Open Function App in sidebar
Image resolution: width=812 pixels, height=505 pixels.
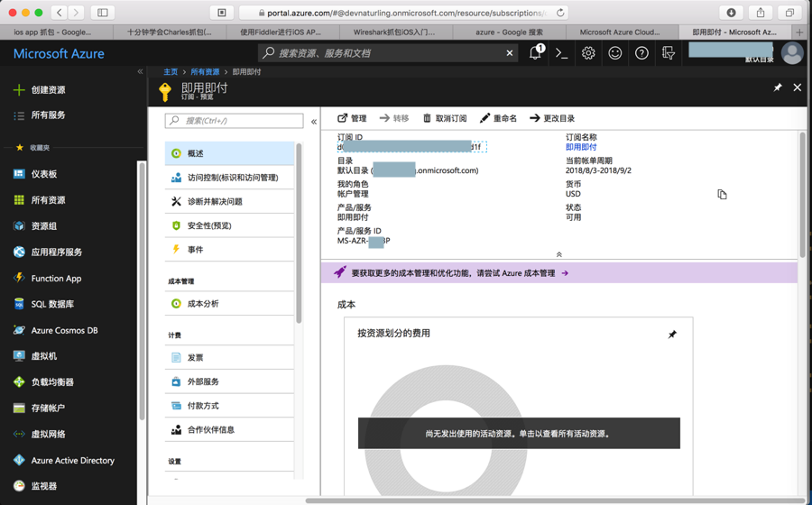tap(48, 278)
